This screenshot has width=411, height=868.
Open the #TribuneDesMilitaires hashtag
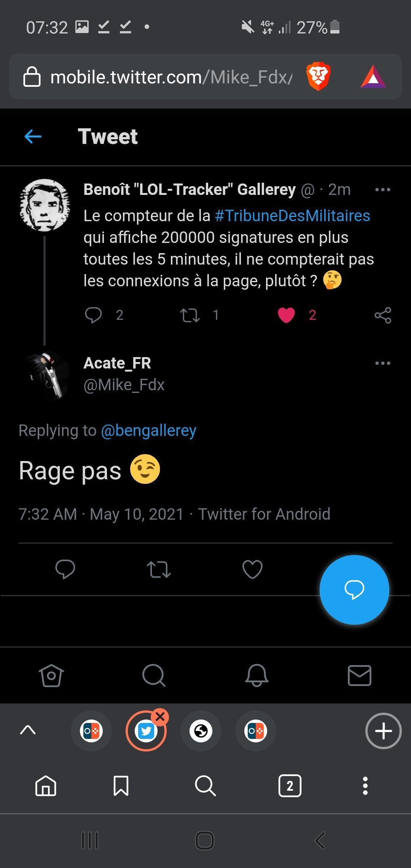292,216
